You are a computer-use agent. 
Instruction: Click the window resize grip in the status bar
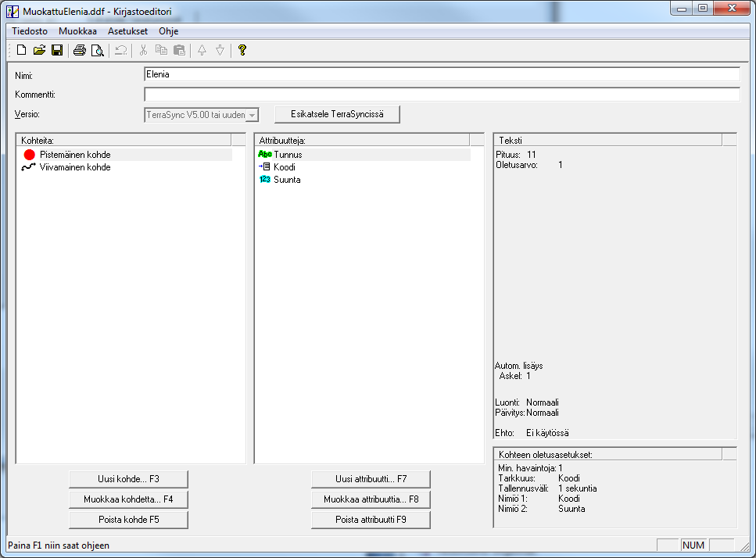745,546
